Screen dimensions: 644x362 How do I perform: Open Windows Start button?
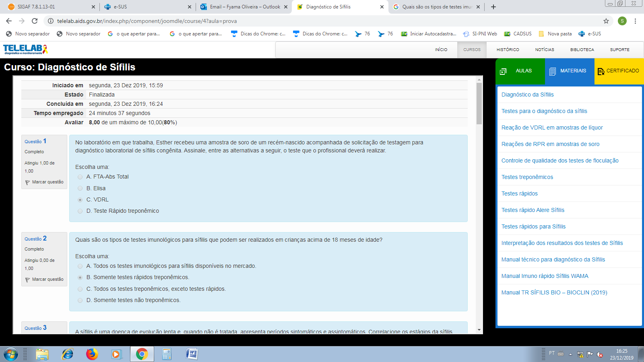[11, 354]
